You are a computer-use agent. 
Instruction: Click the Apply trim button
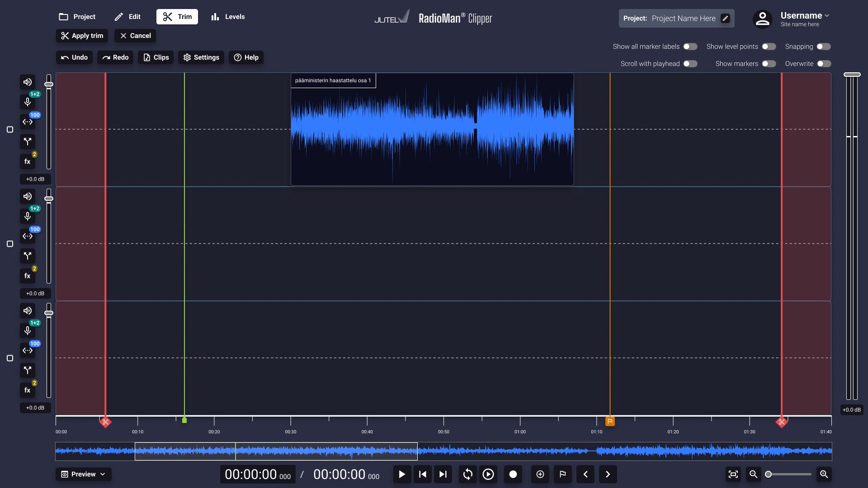(x=82, y=36)
